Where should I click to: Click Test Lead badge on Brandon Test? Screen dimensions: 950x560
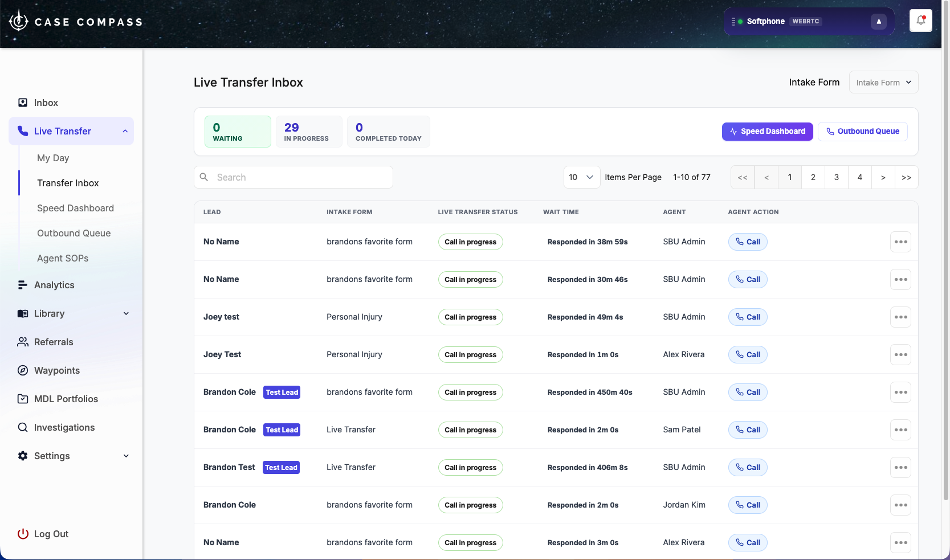pyautogui.click(x=281, y=467)
